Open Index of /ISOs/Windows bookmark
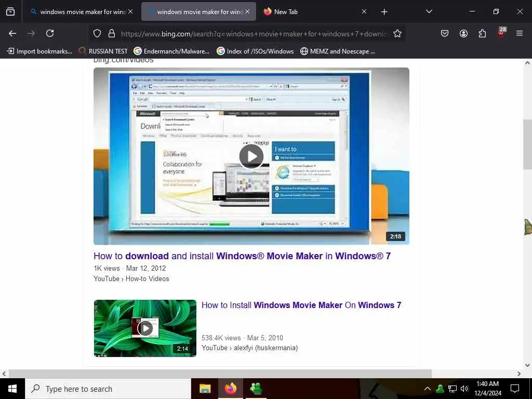Image resolution: width=532 pixels, height=399 pixels. click(255, 51)
